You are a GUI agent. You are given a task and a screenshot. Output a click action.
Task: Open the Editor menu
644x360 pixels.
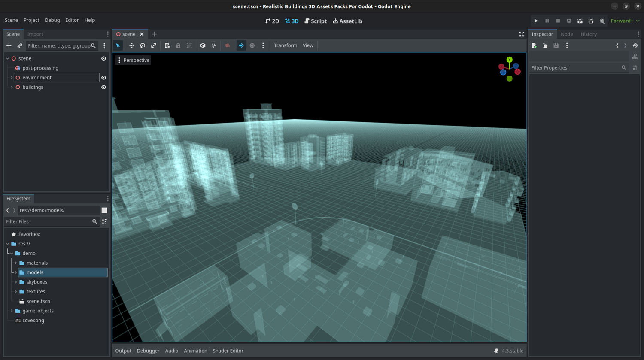[72, 20]
